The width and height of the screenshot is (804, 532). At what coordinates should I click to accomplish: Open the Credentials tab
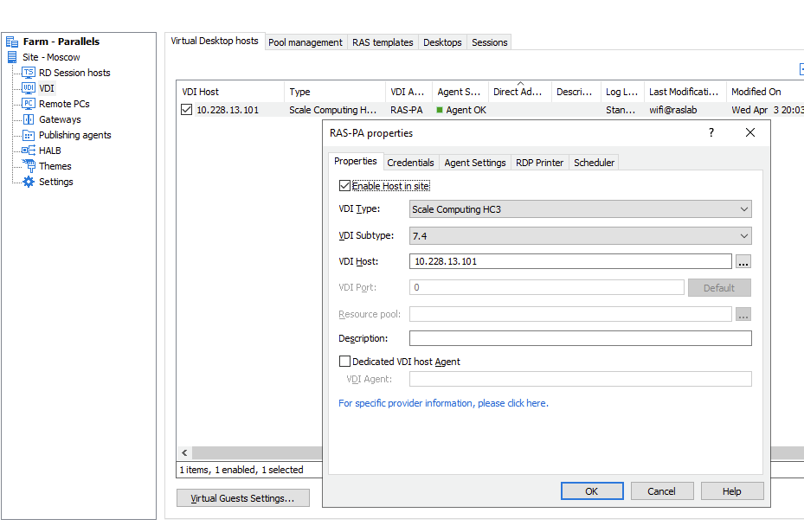click(410, 163)
